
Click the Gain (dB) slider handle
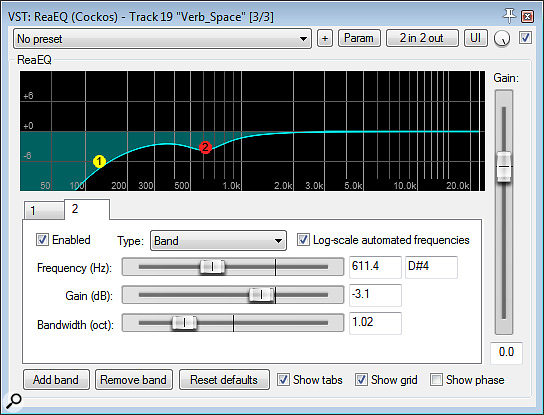261,295
